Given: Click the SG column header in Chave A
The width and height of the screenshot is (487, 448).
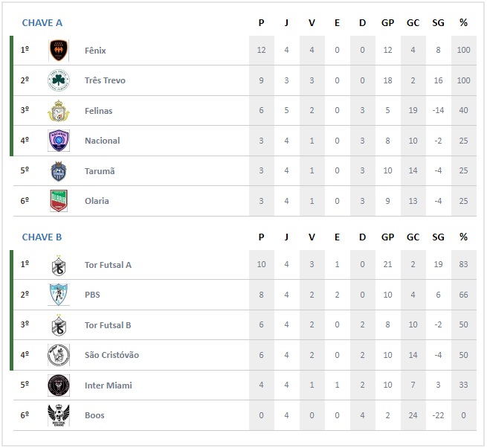Looking at the screenshot, I should (x=438, y=22).
